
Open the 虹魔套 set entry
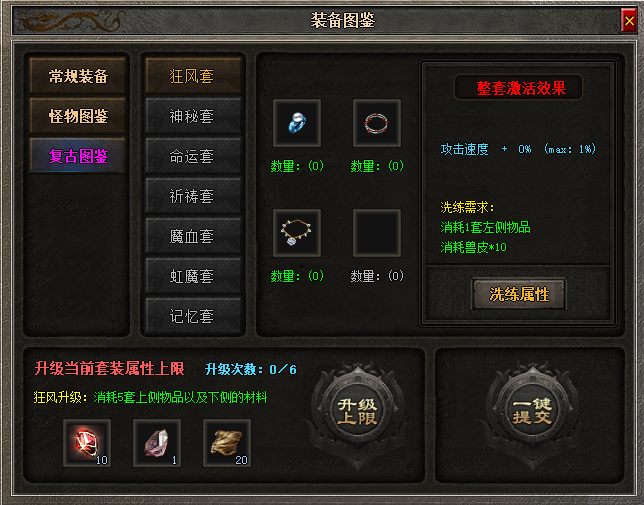(193, 276)
